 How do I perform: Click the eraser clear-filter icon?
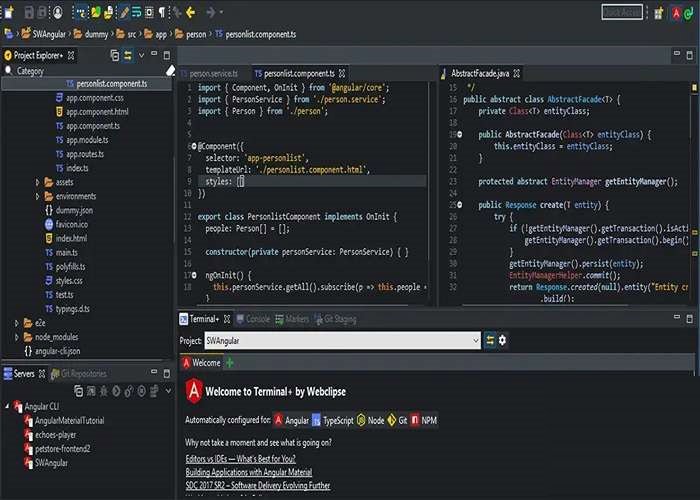tap(170, 71)
